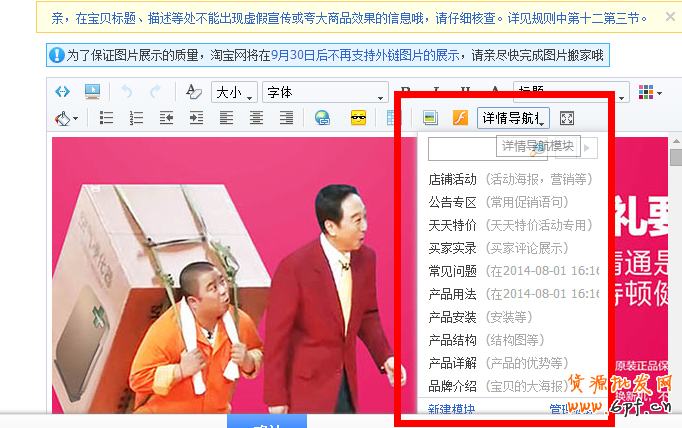This screenshot has width=682, height=428.
Task: Align text left
Action: 226,118
